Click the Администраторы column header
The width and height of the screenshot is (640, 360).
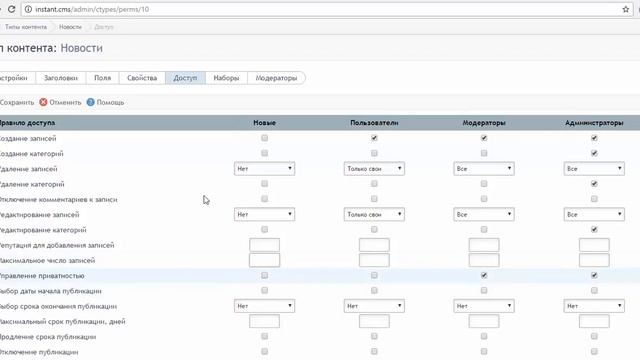[x=594, y=123]
